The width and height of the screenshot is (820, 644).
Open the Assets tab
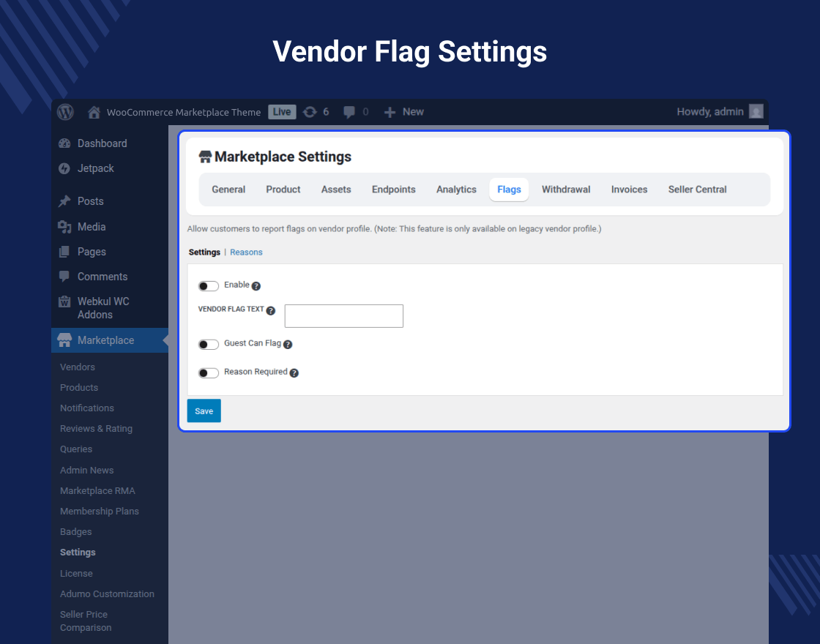tap(336, 190)
